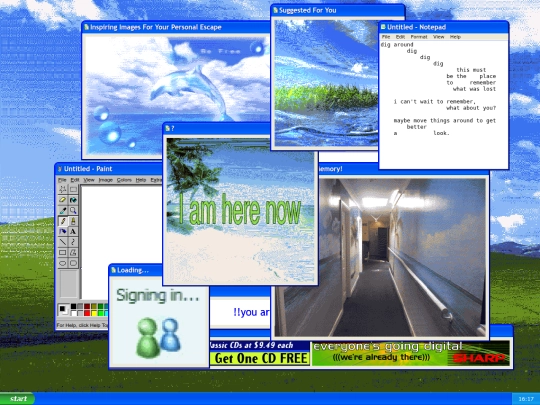Select the Pick Color eyedropper tool
540x405 pixels.
62,210
